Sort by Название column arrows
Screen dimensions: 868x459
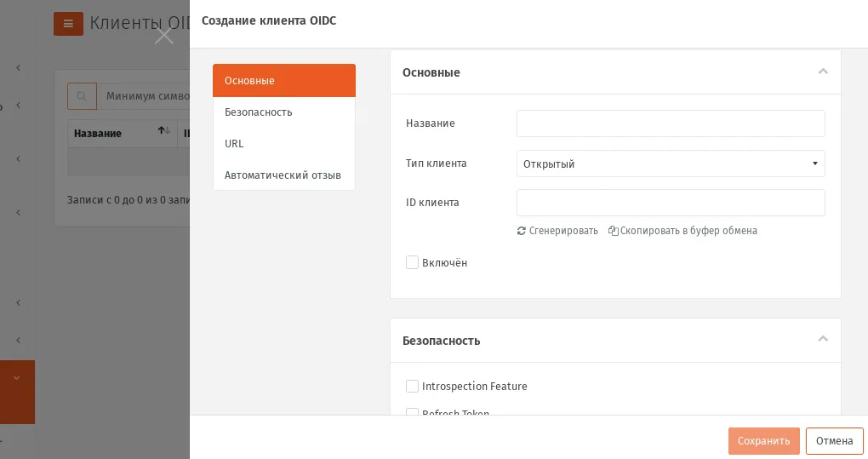click(164, 130)
